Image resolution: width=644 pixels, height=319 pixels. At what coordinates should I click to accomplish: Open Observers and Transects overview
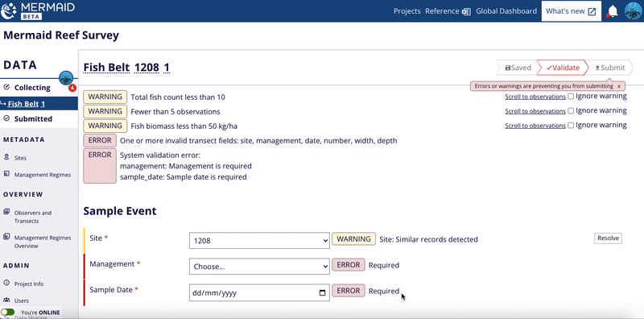click(x=33, y=217)
